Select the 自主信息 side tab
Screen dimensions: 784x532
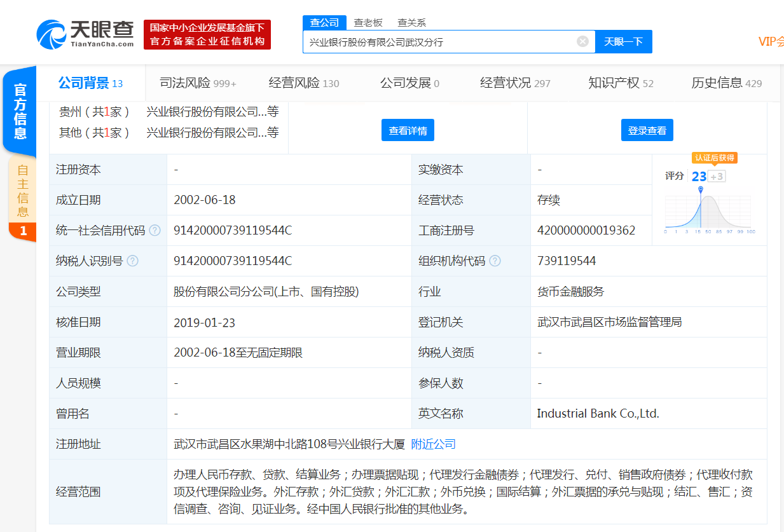tap(23, 191)
